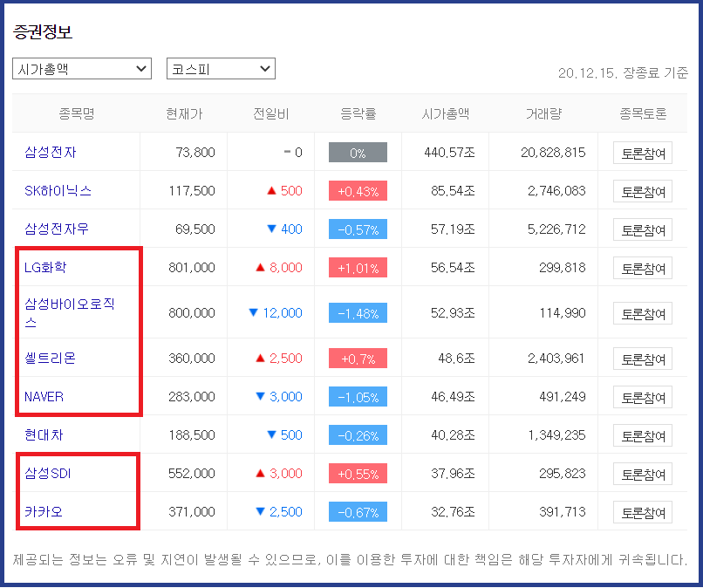Screen dimensions: 703x588
Task: Click the 440.57조 market cap value
Action: (x=450, y=153)
